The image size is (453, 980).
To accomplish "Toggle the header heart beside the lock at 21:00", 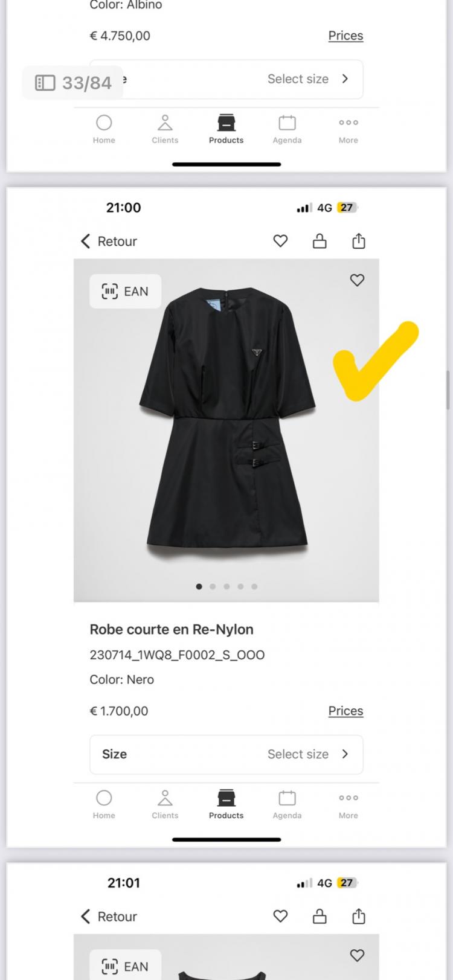I will click(x=280, y=241).
